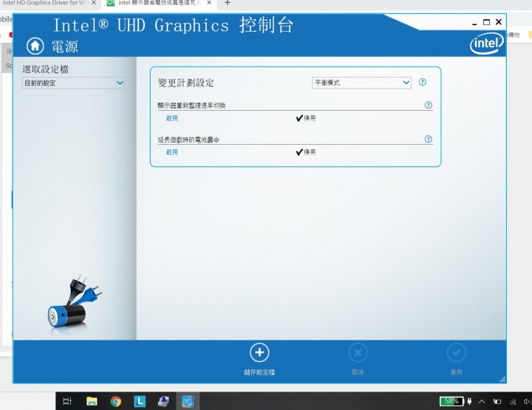Open Task View on the taskbar
Screen dimensions: 532x410
point(67,402)
